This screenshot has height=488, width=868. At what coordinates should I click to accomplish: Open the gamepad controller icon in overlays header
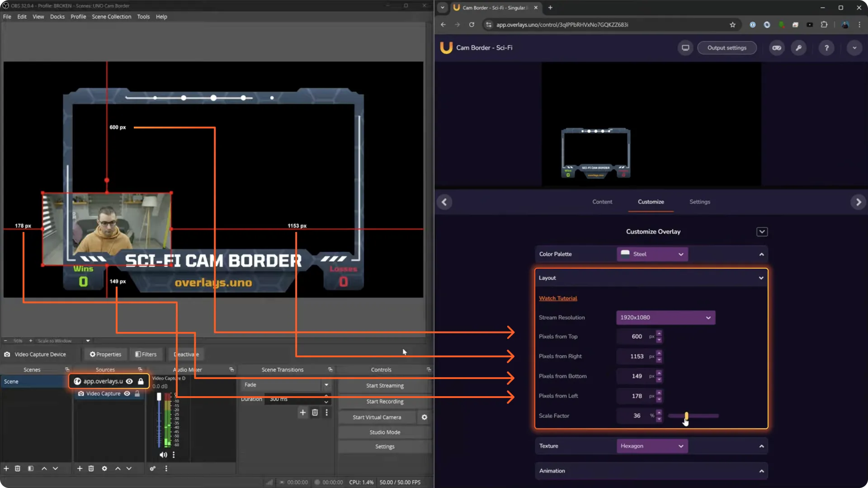[777, 47]
